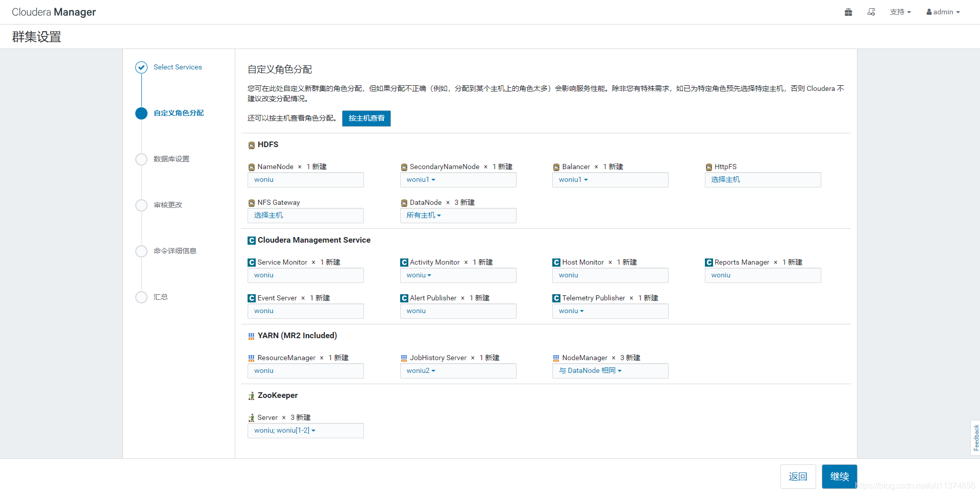Image resolution: width=980 pixels, height=495 pixels.
Task: Click the admin user icon
Action: point(929,12)
